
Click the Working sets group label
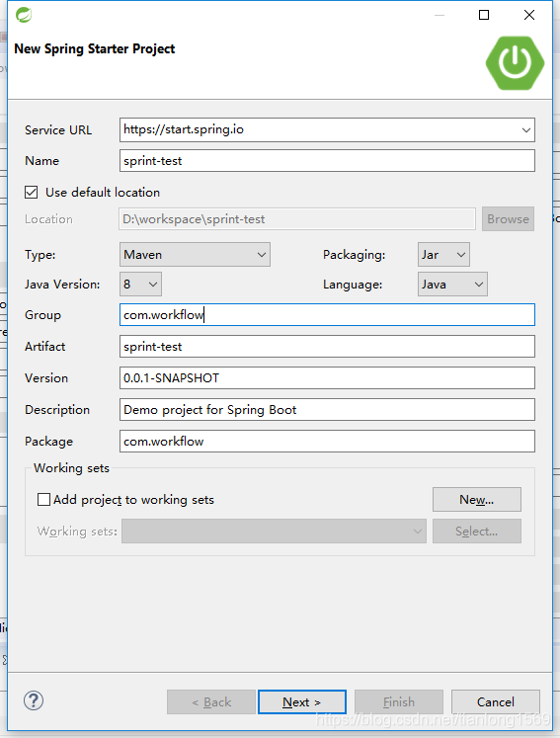pos(71,468)
